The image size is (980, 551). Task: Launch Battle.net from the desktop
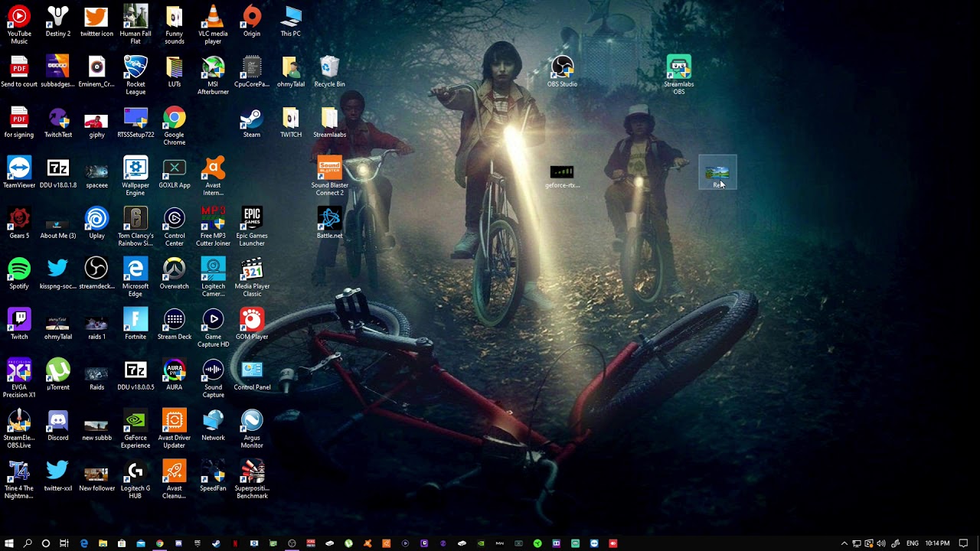329,223
